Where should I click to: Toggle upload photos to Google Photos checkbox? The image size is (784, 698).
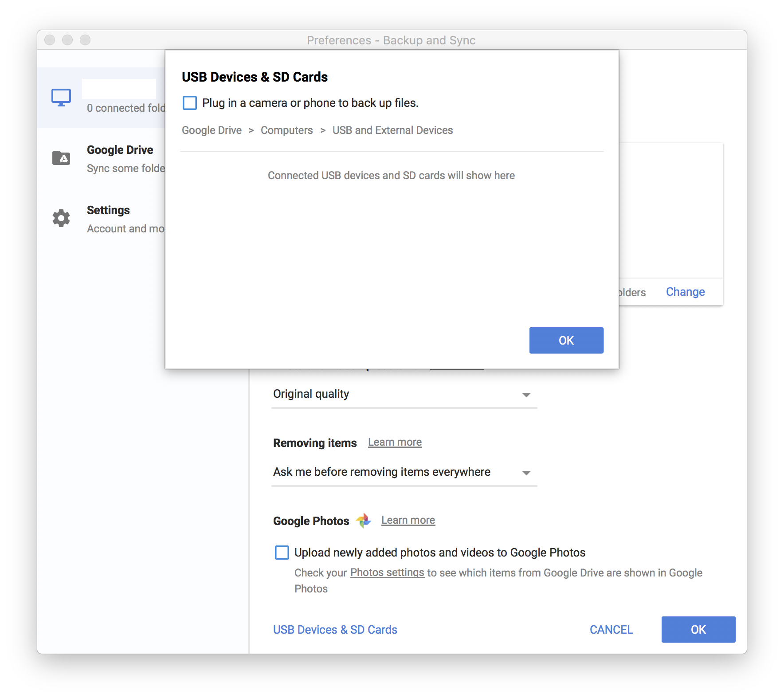coord(282,553)
